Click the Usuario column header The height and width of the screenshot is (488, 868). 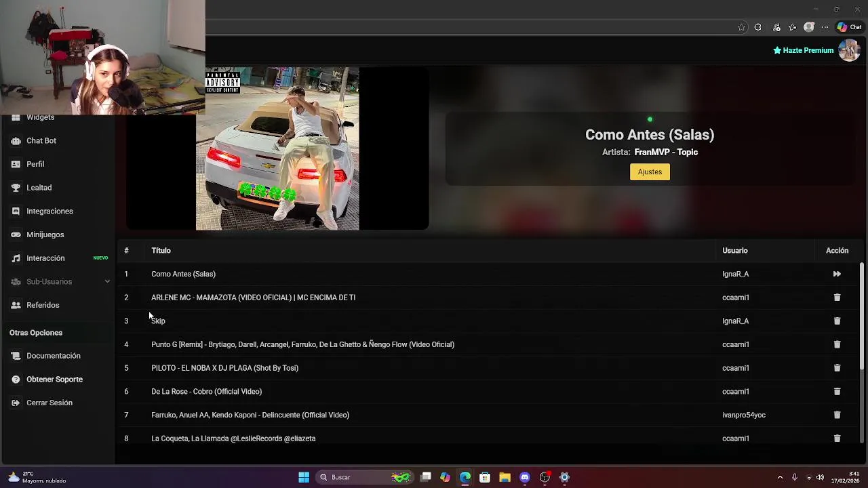click(735, 251)
